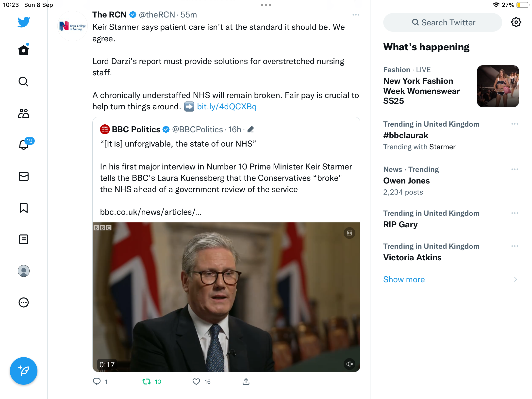Open more options for The RCN tweet
The image size is (532, 399).
(356, 15)
